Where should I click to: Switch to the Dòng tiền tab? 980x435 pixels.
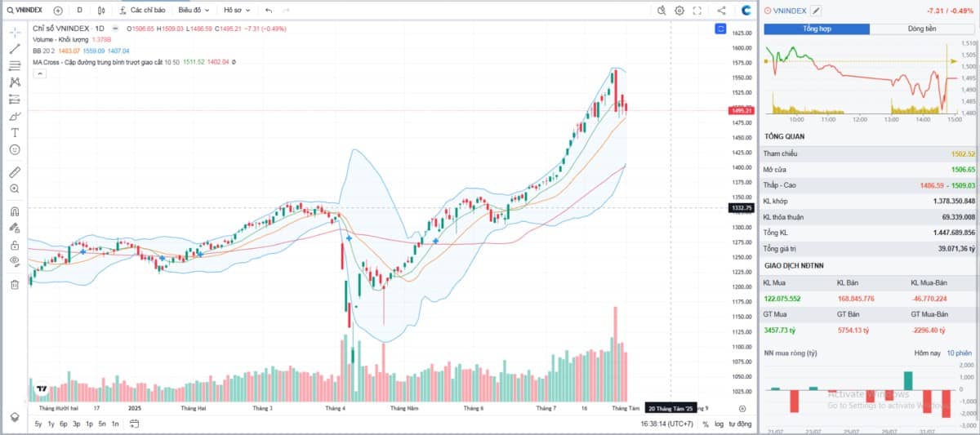[923, 29]
